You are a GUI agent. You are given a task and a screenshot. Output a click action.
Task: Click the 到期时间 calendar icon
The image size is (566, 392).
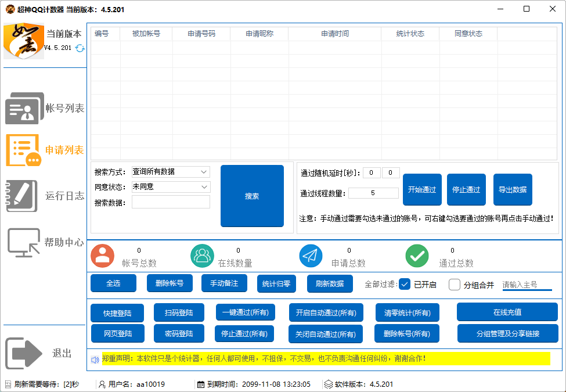coord(201,384)
